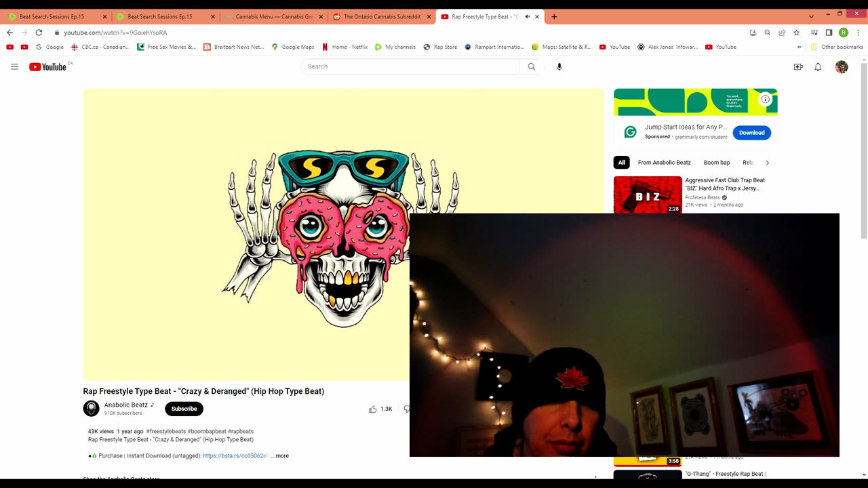This screenshot has width=868, height=488.
Task: Select the From Anabolic Beatz chip
Action: click(665, 163)
